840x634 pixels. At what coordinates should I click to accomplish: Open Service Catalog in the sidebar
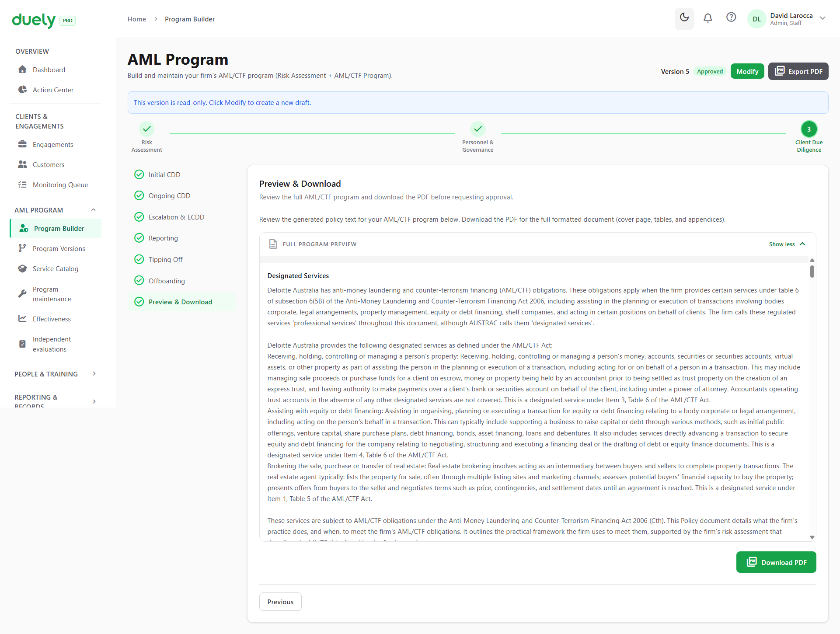[x=56, y=268]
